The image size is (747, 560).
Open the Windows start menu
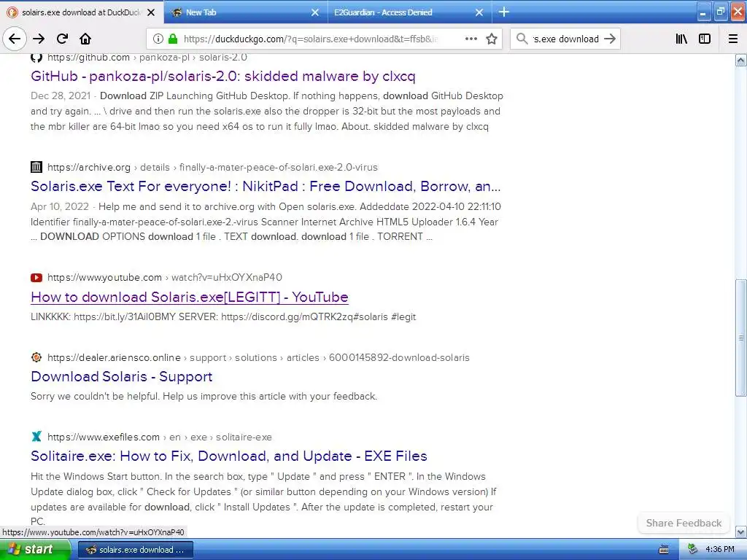35,550
